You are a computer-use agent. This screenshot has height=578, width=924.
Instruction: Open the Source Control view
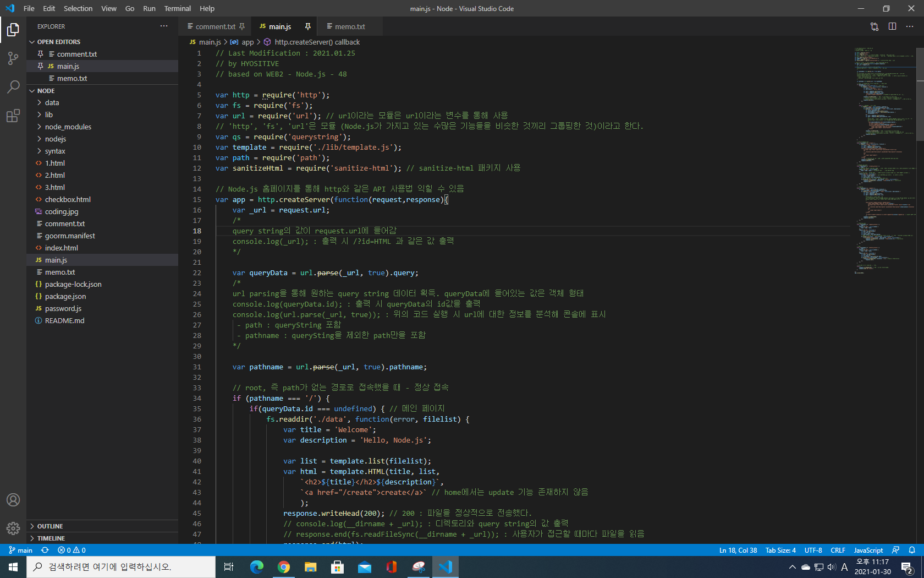click(13, 58)
